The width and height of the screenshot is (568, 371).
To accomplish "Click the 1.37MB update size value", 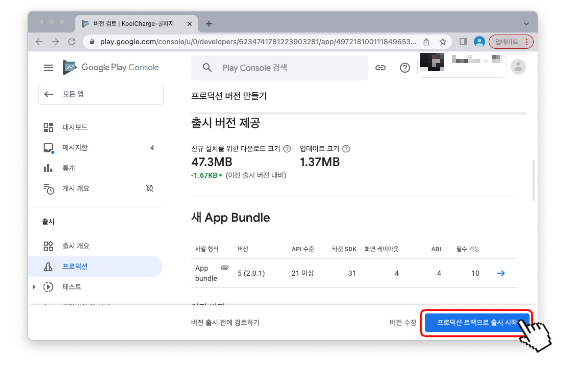I will [x=320, y=162].
